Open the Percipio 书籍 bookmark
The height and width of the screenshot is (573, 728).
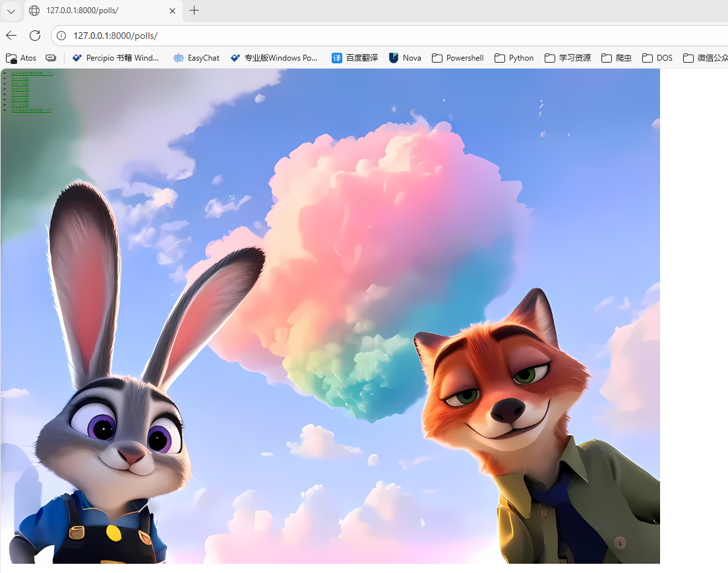(x=115, y=58)
